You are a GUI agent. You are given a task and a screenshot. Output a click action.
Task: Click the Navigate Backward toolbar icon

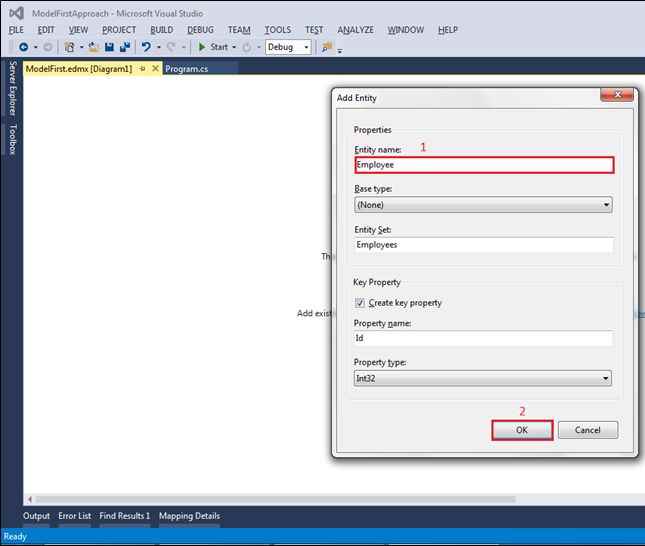click(x=22, y=47)
